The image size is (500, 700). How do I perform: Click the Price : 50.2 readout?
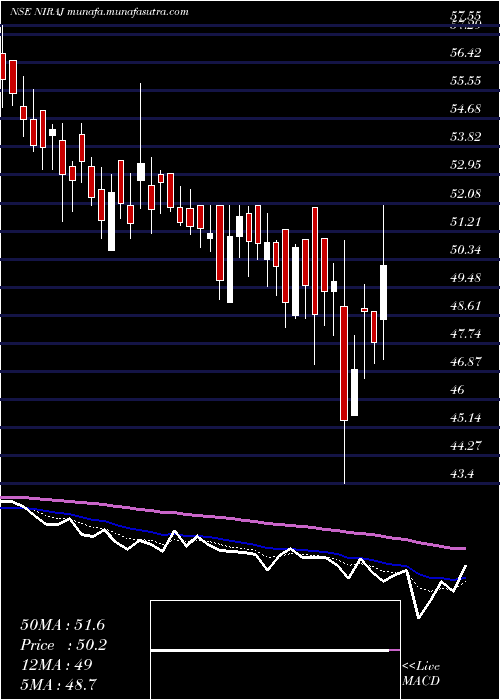[x=63, y=645]
